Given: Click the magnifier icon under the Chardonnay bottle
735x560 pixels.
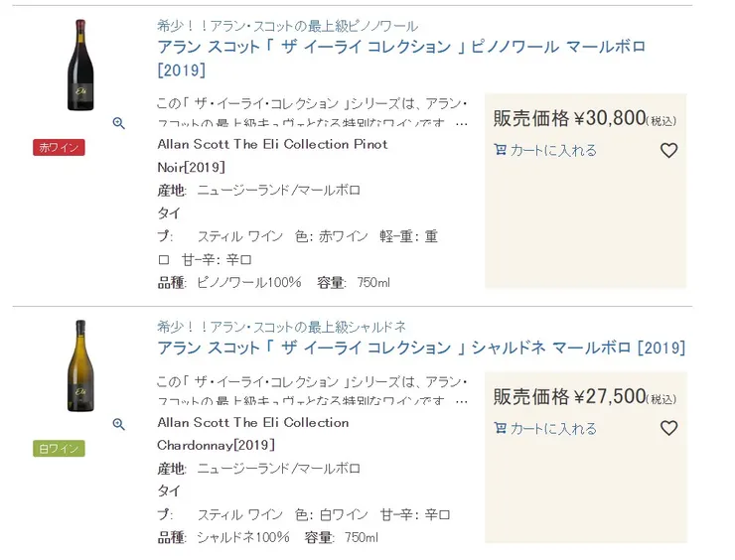Looking at the screenshot, I should click(x=118, y=424).
